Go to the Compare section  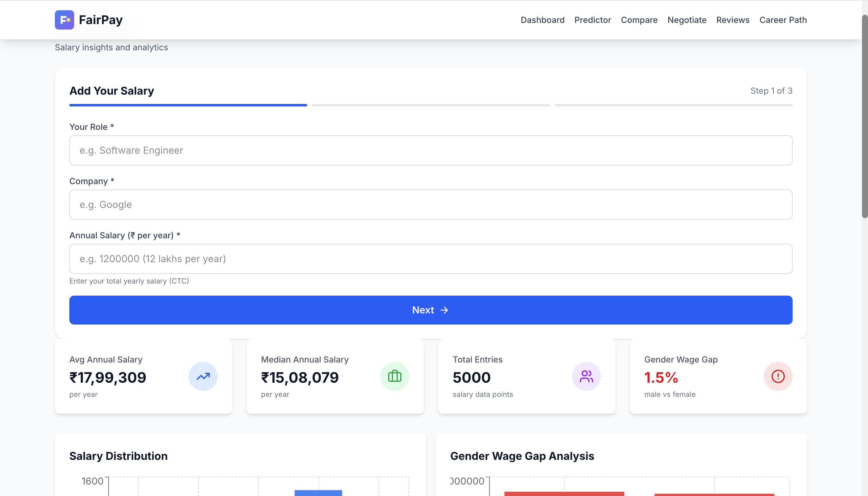point(639,20)
